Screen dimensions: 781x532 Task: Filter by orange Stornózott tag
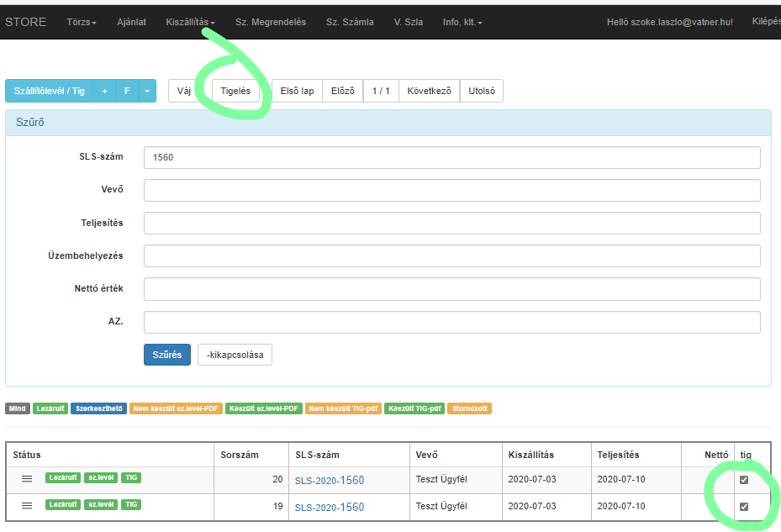(469, 409)
